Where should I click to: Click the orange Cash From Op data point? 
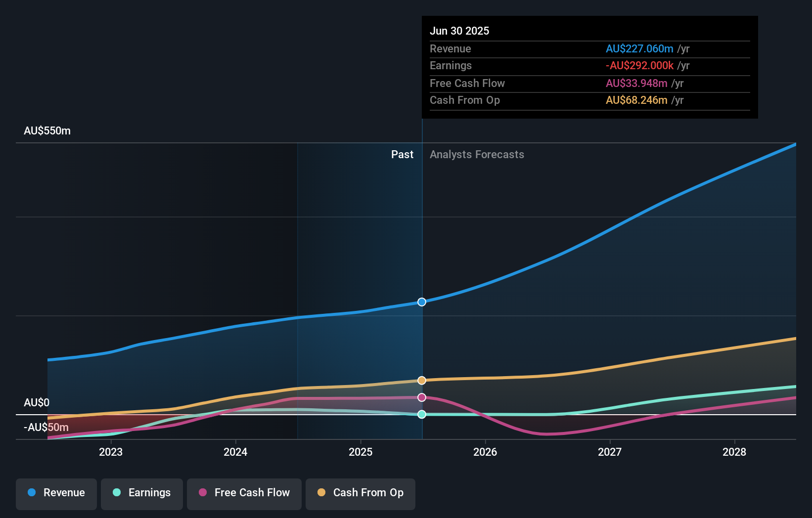coord(421,380)
